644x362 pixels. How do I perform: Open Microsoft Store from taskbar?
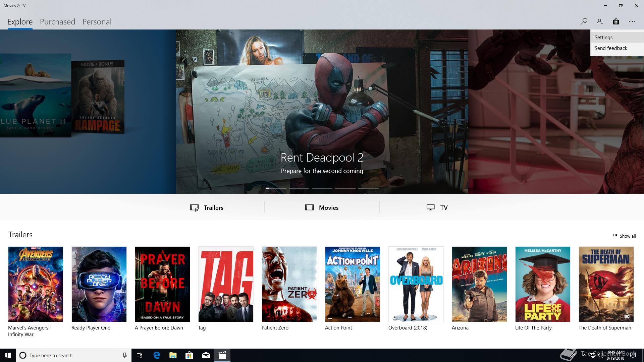189,355
